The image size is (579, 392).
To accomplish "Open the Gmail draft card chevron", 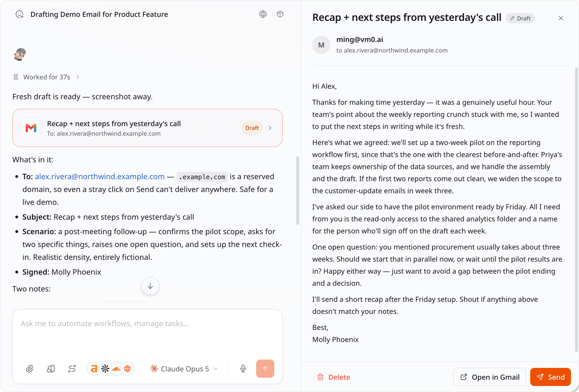I will (x=270, y=128).
